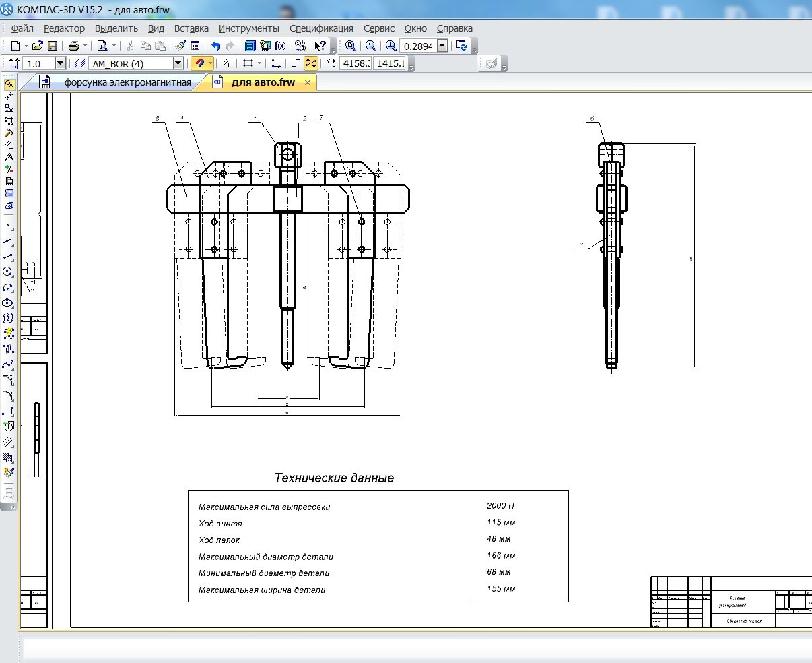812x663 pixels.
Task: Open the f(x) variables panel
Action: [x=280, y=46]
